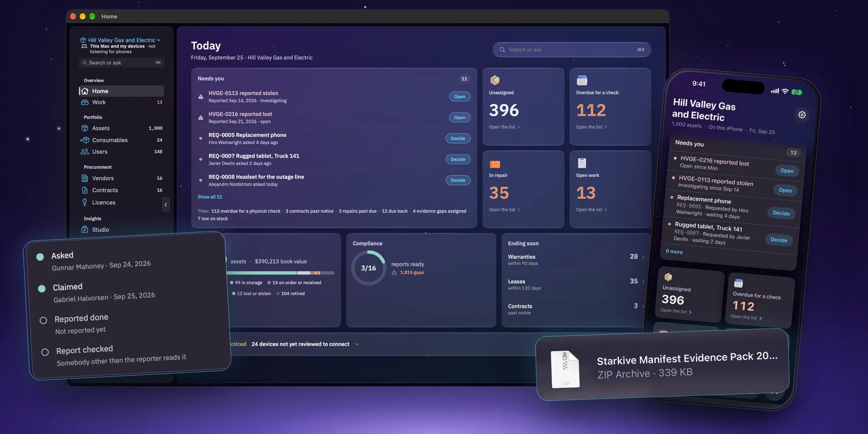
Task: Click the assets status distribution bar
Action: [280, 273]
